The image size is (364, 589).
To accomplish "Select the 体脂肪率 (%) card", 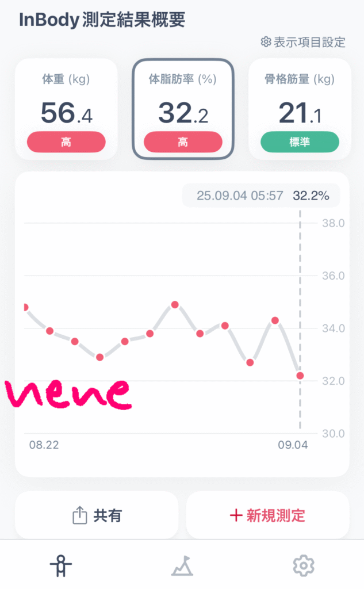I will click(183, 109).
